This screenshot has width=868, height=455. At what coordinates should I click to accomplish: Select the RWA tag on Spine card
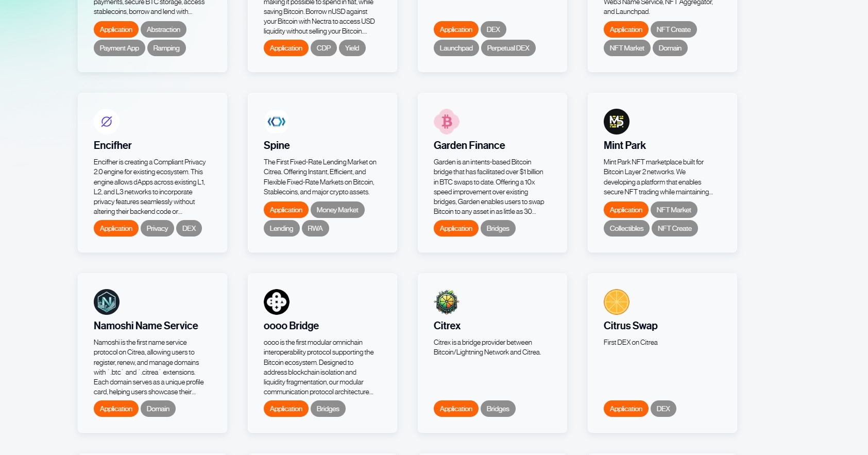(x=315, y=228)
